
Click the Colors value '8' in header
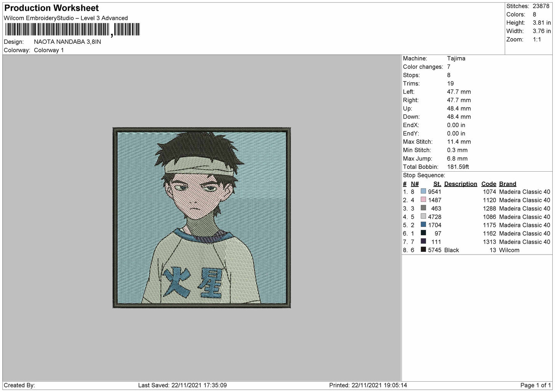535,15
